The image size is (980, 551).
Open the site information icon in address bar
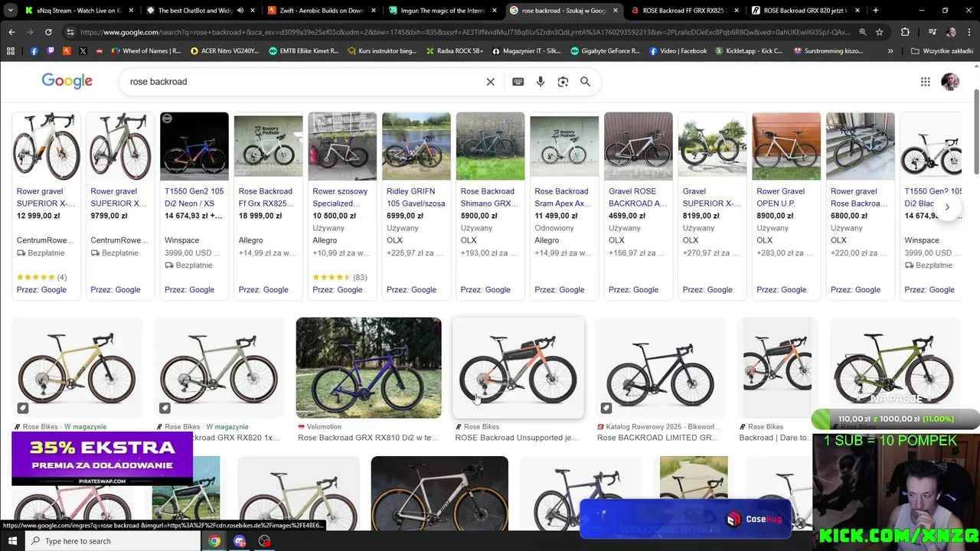click(x=70, y=32)
